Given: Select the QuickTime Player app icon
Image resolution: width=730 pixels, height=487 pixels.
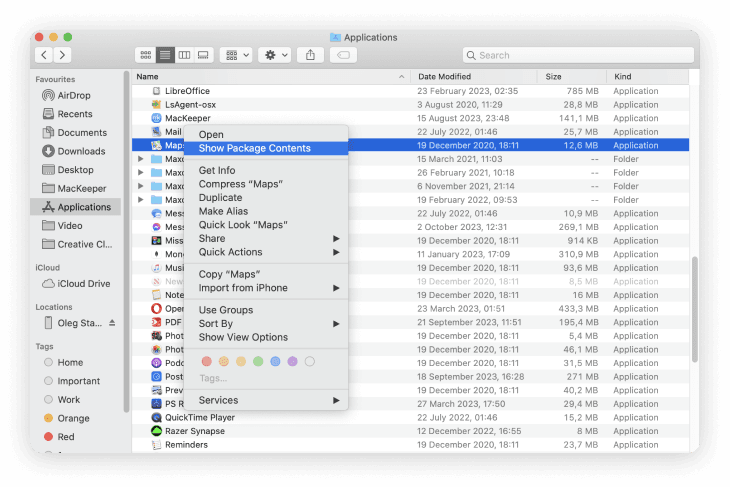Looking at the screenshot, I should [x=156, y=418].
